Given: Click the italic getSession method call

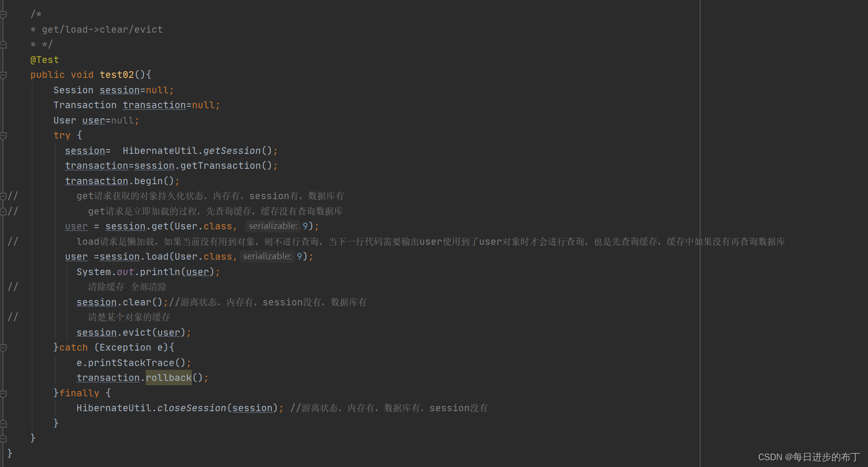Looking at the screenshot, I should pyautogui.click(x=232, y=151).
